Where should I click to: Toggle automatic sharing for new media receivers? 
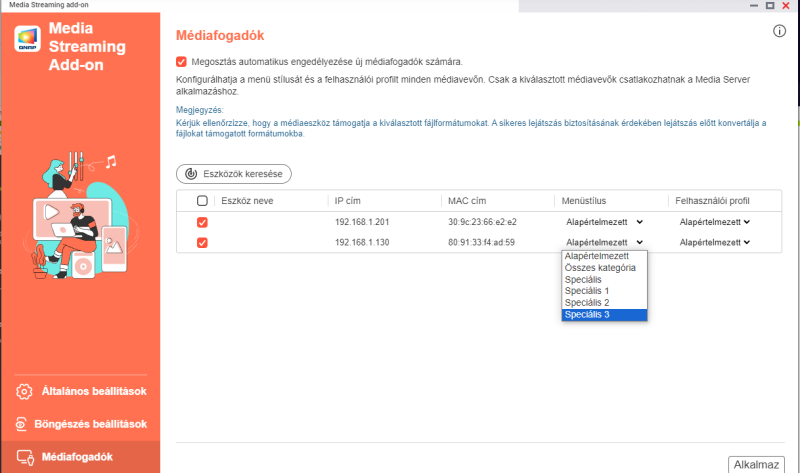tap(181, 62)
